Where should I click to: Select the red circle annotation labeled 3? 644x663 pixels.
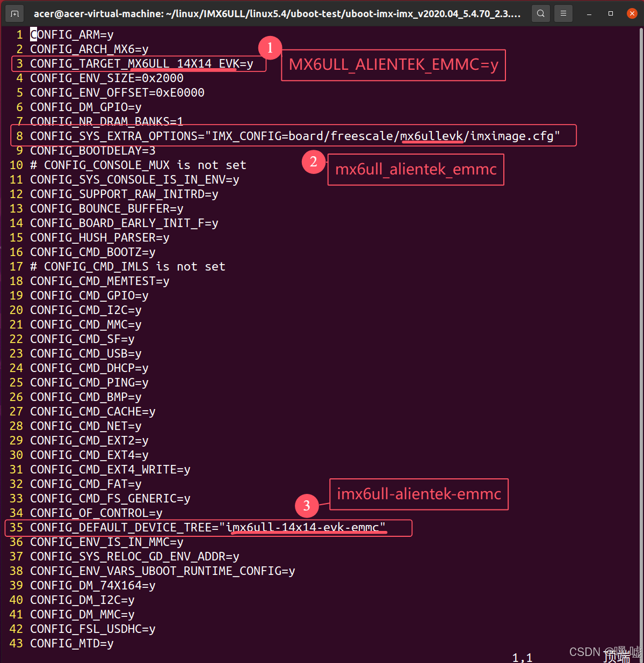click(307, 505)
